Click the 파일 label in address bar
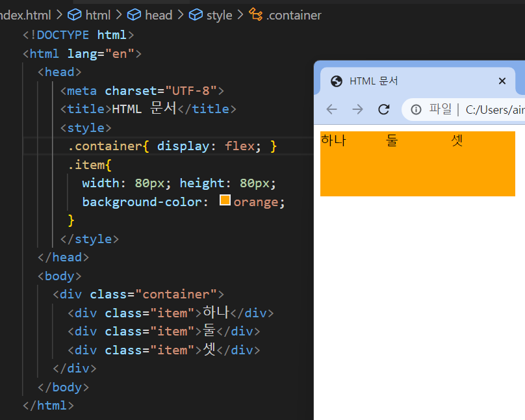525x420 pixels. coord(441,109)
